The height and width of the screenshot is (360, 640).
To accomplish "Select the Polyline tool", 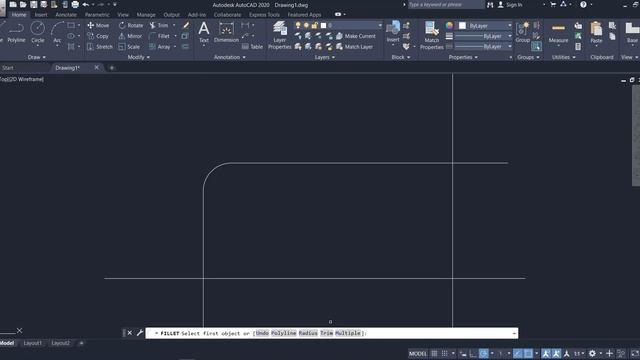I will [x=16, y=32].
